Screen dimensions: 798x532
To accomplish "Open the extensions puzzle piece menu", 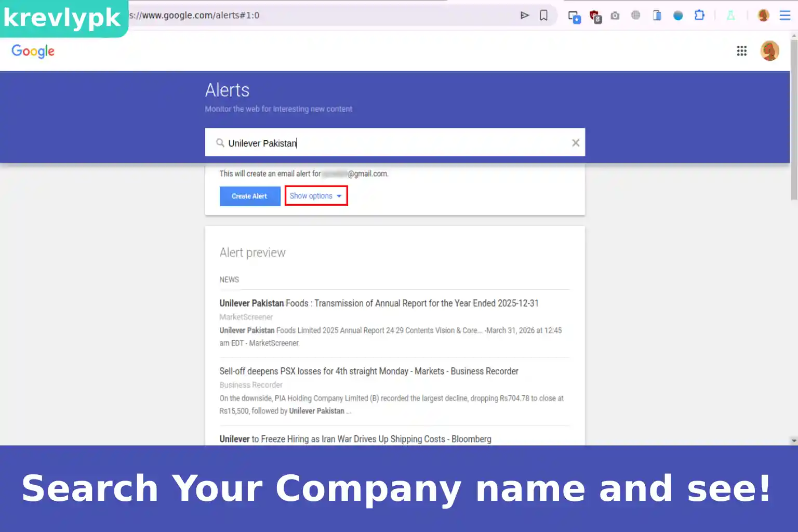I will click(699, 16).
